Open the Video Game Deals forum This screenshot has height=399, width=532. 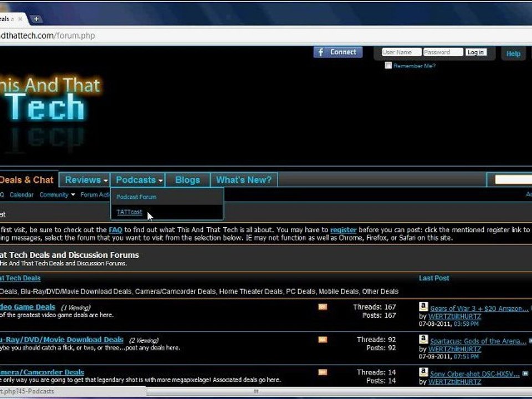coord(28,307)
